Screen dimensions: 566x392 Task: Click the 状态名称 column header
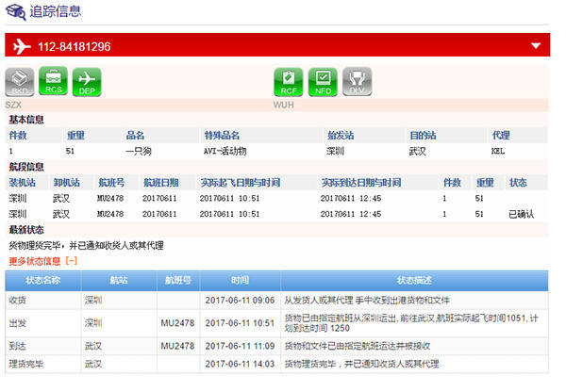pos(43,281)
